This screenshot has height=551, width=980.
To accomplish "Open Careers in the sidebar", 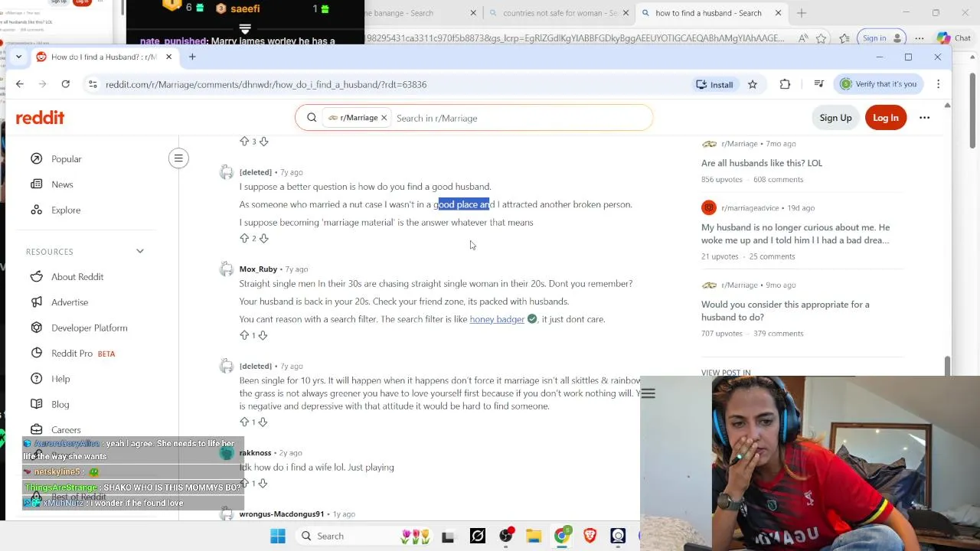I will [65, 430].
